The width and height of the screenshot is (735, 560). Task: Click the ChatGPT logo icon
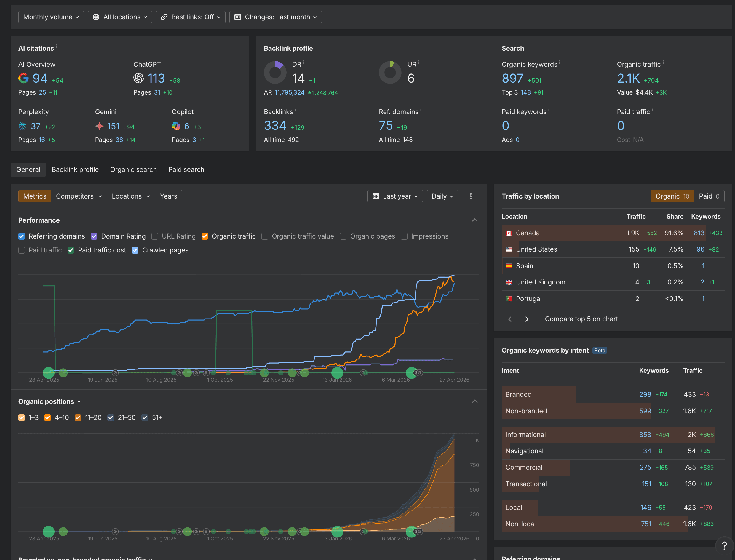tap(138, 78)
